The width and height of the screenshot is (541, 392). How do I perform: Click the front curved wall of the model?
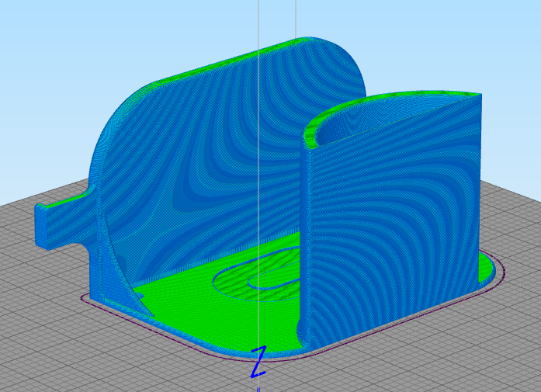[390, 221]
